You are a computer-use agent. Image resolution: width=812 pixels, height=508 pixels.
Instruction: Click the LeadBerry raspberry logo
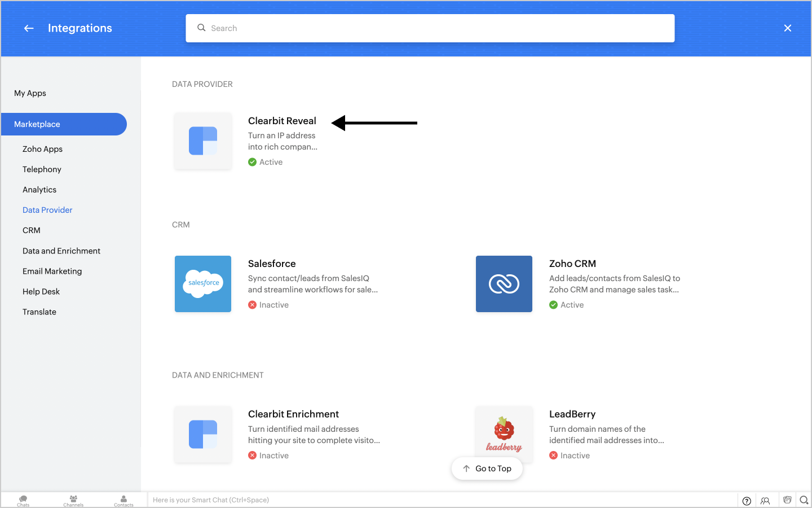[x=504, y=435]
